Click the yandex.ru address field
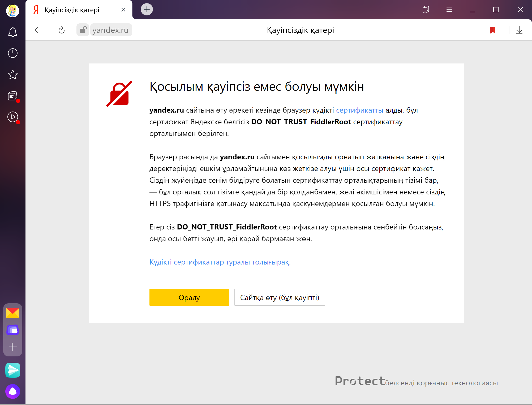Image resolution: width=532 pixels, height=405 pixels. [x=110, y=30]
